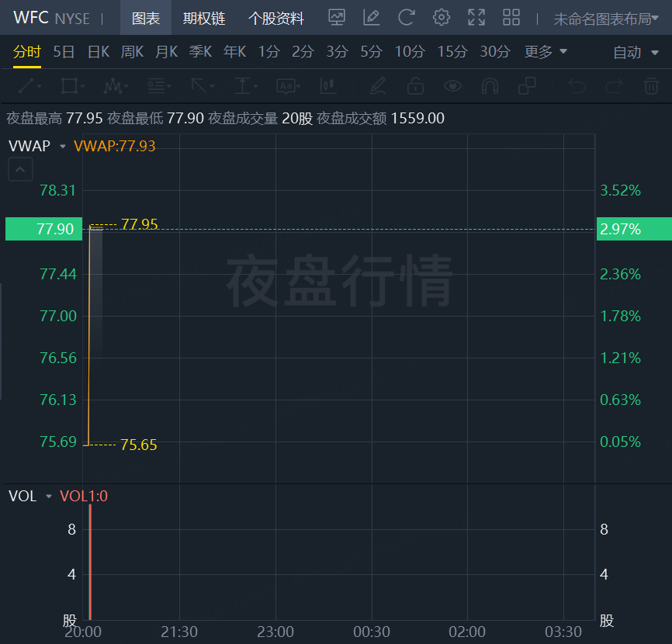The image size is (672, 644).
Task: Switch to the 个股资料 tab
Action: pos(276,19)
